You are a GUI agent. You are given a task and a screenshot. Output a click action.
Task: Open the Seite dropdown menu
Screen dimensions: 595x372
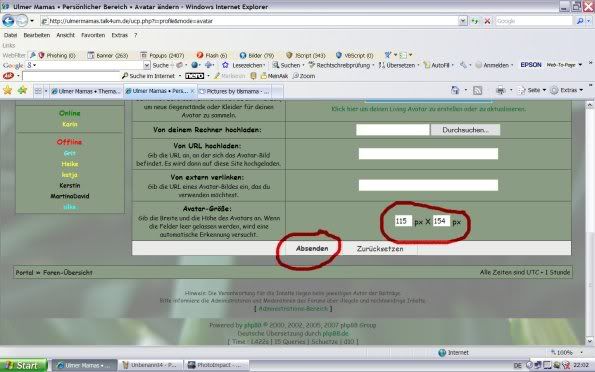click(x=532, y=90)
